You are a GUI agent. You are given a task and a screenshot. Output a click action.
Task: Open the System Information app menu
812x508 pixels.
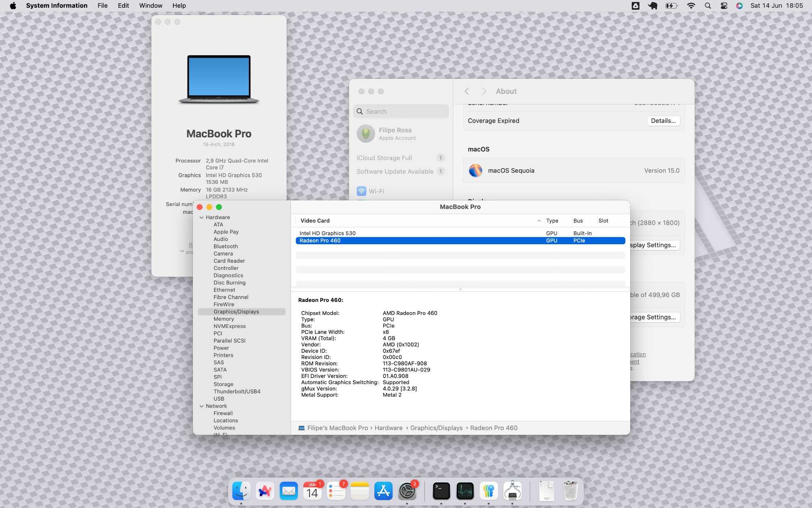pyautogui.click(x=57, y=6)
